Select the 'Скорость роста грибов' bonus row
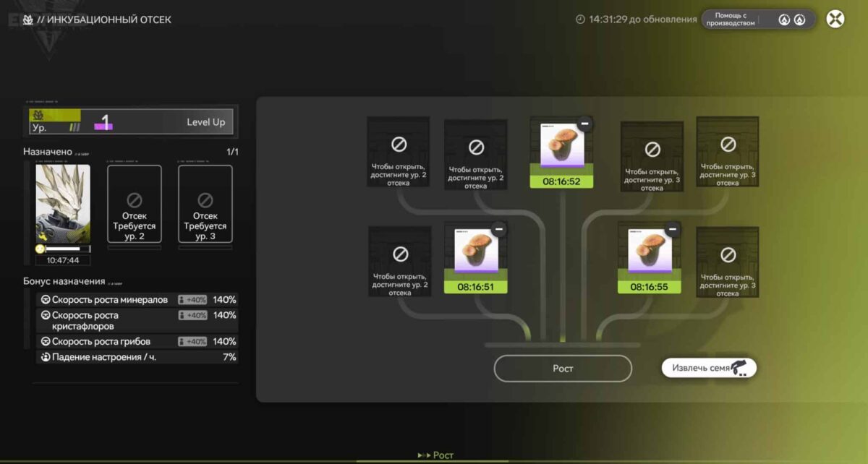 pos(137,341)
